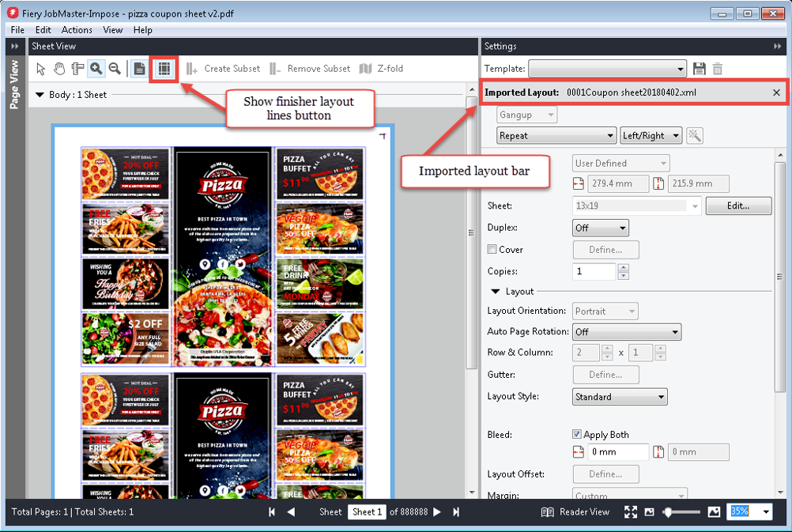Open the Repeat layout dropdown
The height and width of the screenshot is (532, 792).
556,135
